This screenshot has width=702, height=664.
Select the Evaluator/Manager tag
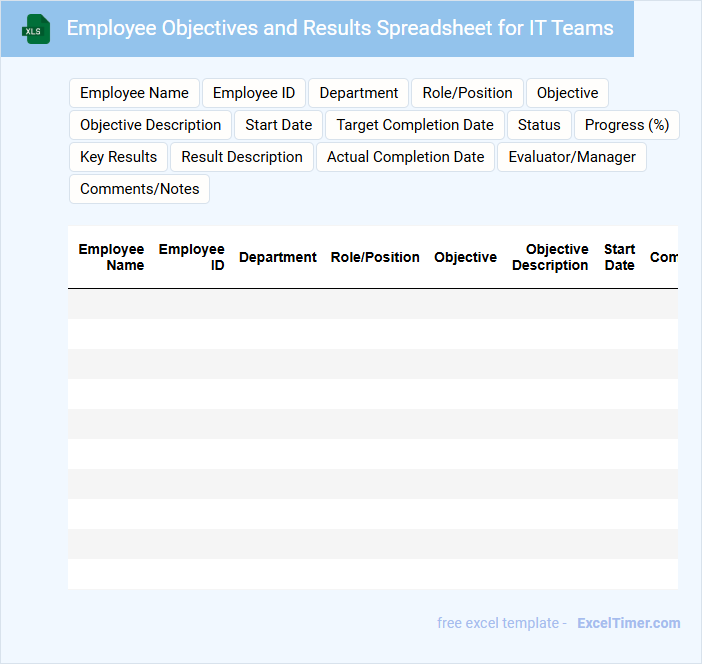coord(572,157)
